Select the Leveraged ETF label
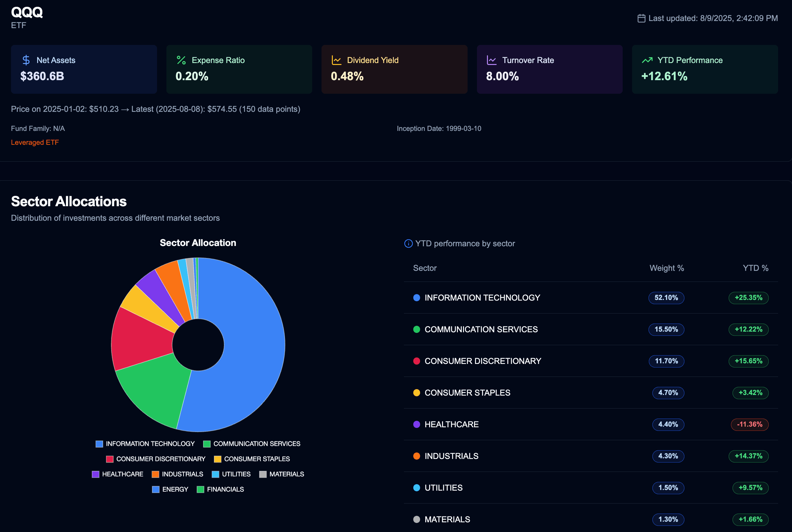792x532 pixels. [35, 142]
